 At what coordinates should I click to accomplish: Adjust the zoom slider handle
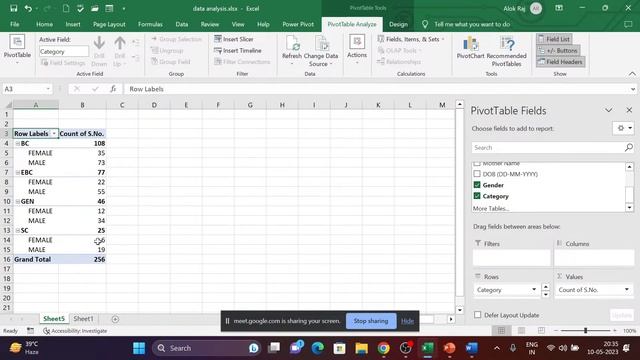point(585,330)
